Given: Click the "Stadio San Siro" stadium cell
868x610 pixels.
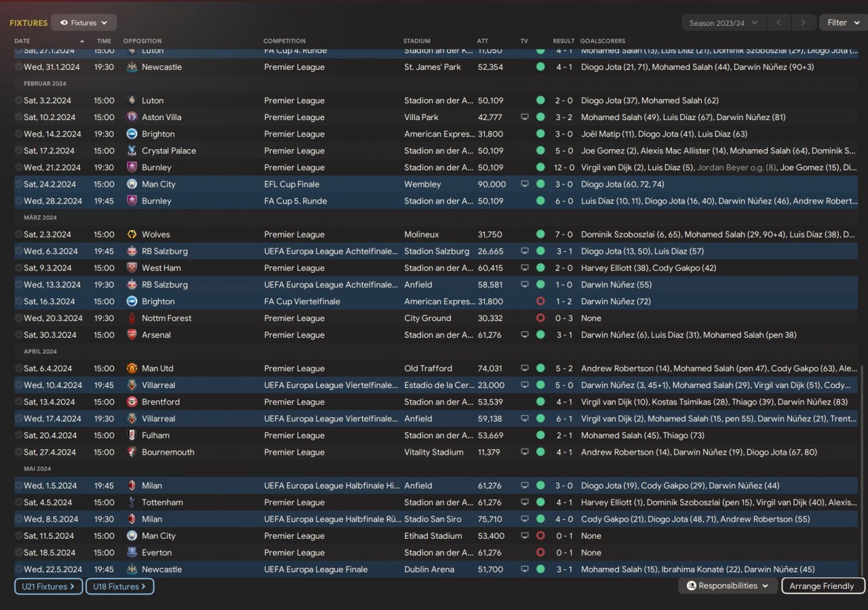Looking at the screenshot, I should [x=433, y=519].
